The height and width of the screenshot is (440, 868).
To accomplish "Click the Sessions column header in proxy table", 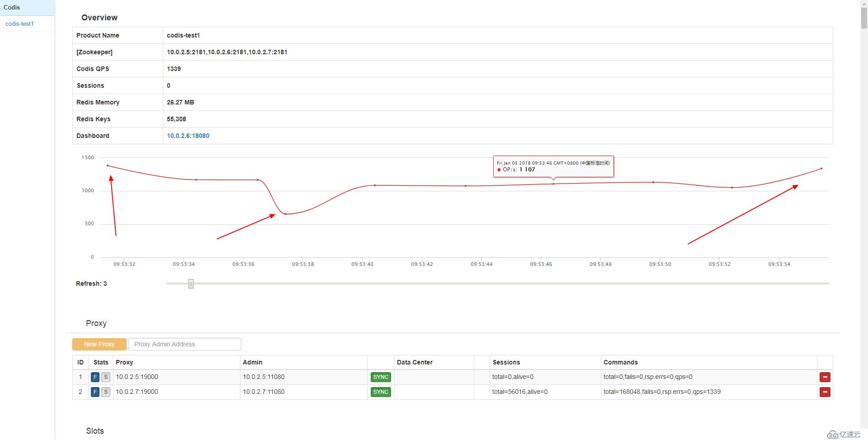I will (x=506, y=362).
